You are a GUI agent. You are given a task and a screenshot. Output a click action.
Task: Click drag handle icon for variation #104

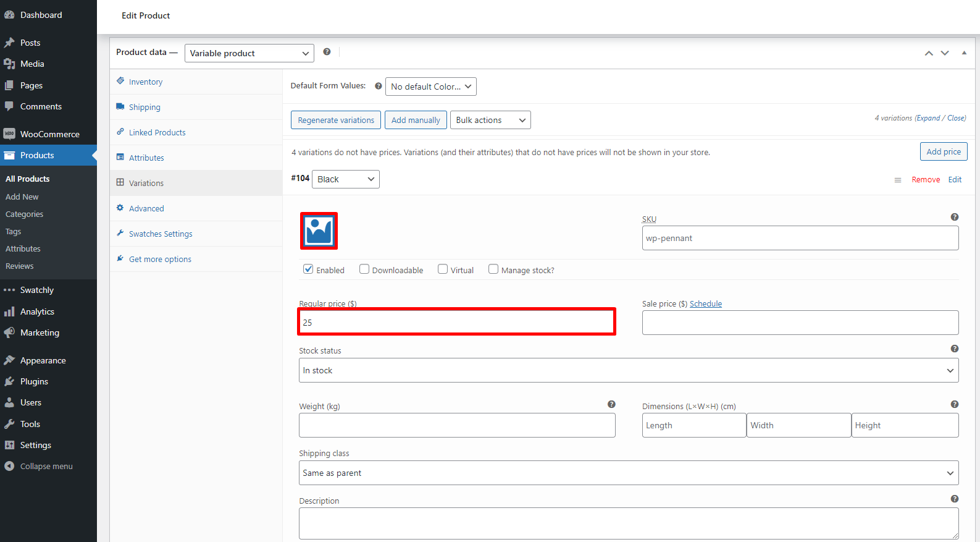click(897, 180)
